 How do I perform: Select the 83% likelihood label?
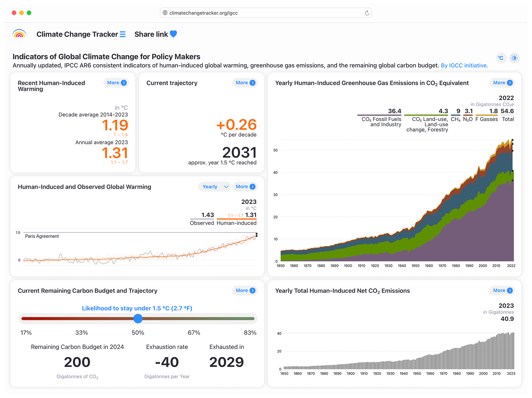(250, 333)
